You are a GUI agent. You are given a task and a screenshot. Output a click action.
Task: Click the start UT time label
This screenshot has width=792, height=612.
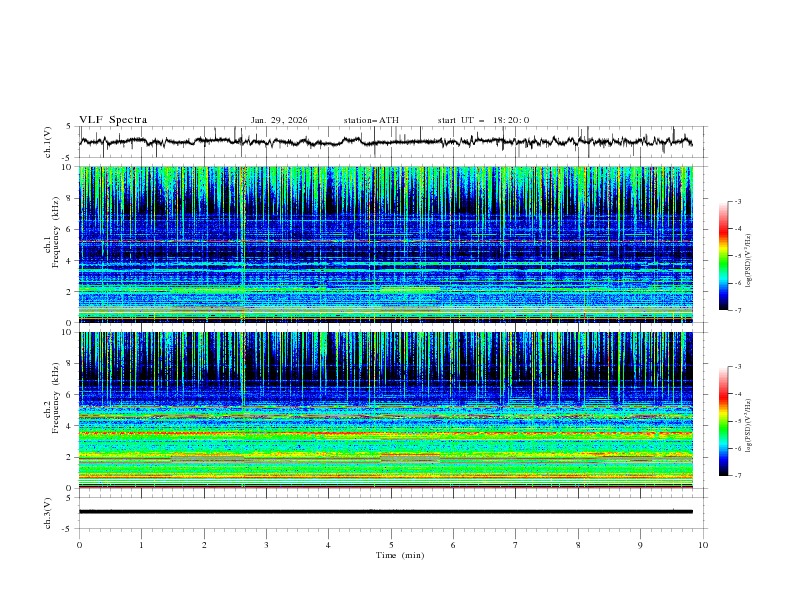(x=483, y=120)
